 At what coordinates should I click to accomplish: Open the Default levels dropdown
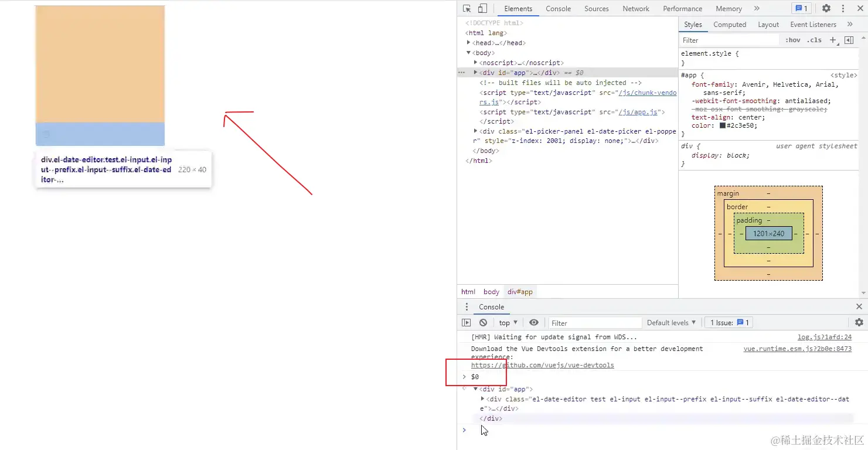coord(671,323)
